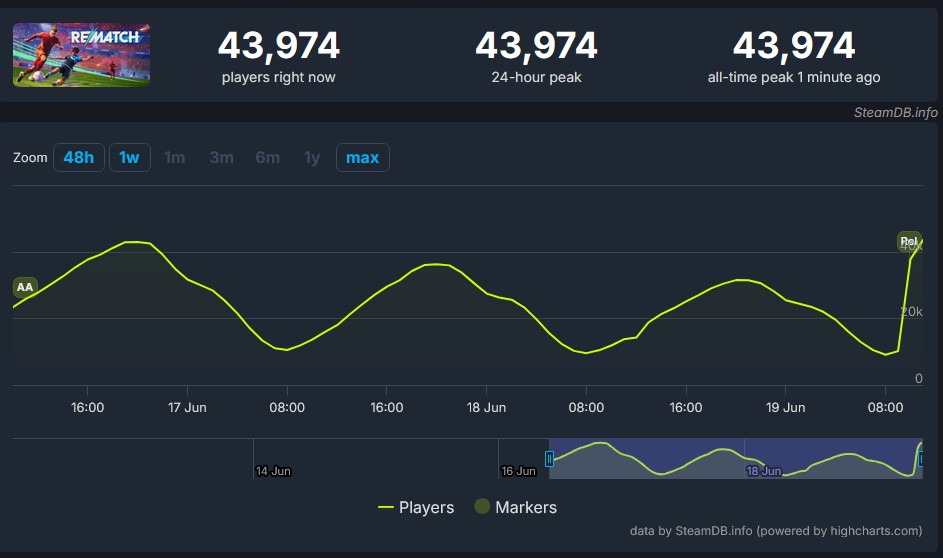
Task: Grab the right navigator range handle
Action: coord(920,459)
